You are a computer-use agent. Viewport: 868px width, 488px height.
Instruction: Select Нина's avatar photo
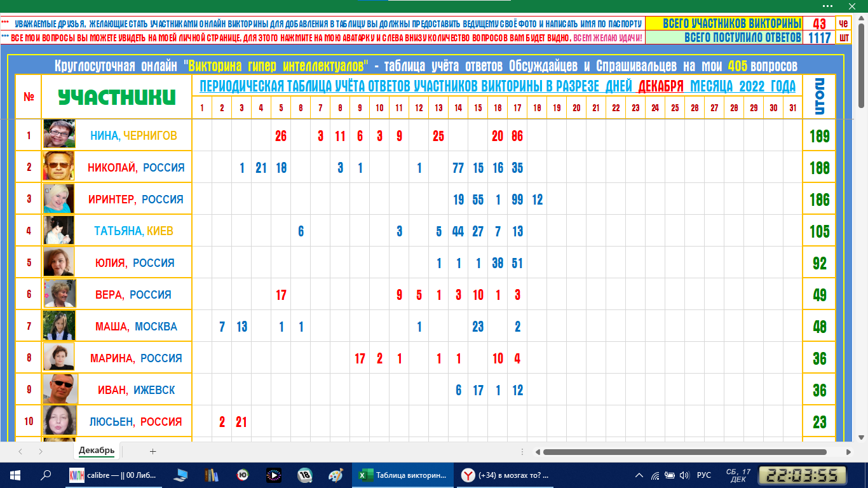tap(59, 134)
